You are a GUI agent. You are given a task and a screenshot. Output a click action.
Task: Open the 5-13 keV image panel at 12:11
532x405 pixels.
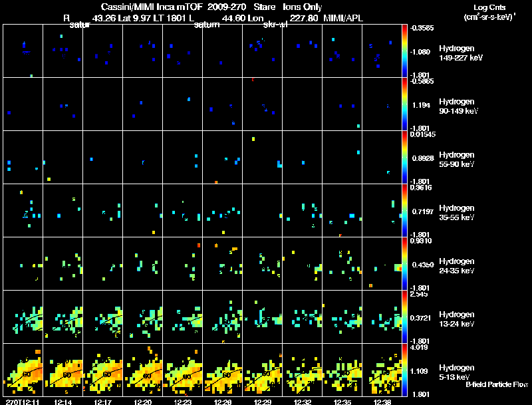(x=23, y=370)
